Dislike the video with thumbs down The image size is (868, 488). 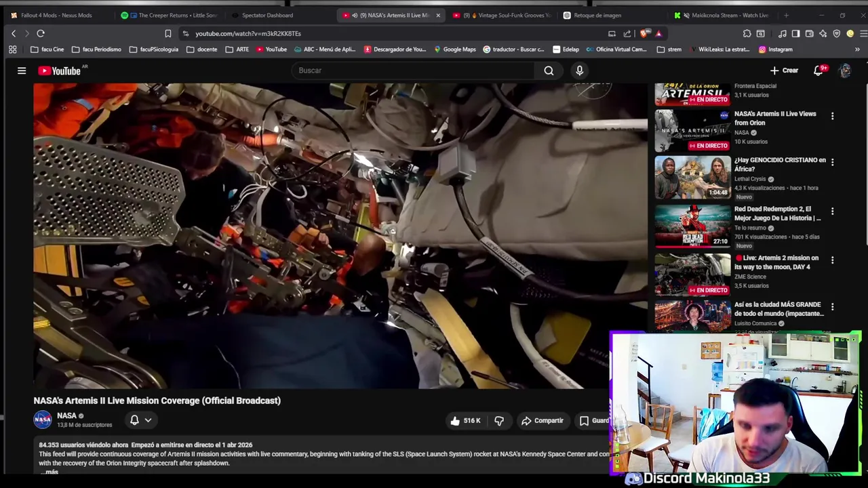(x=499, y=421)
